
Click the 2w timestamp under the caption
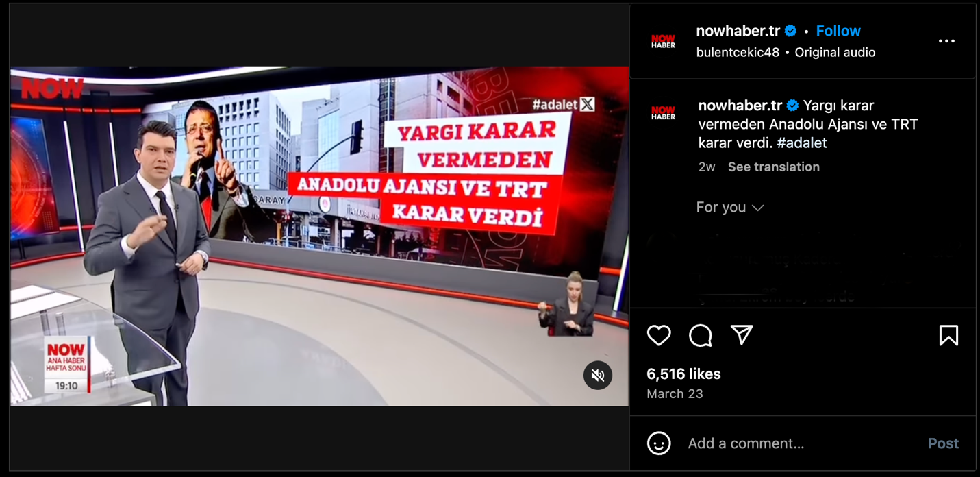point(707,167)
